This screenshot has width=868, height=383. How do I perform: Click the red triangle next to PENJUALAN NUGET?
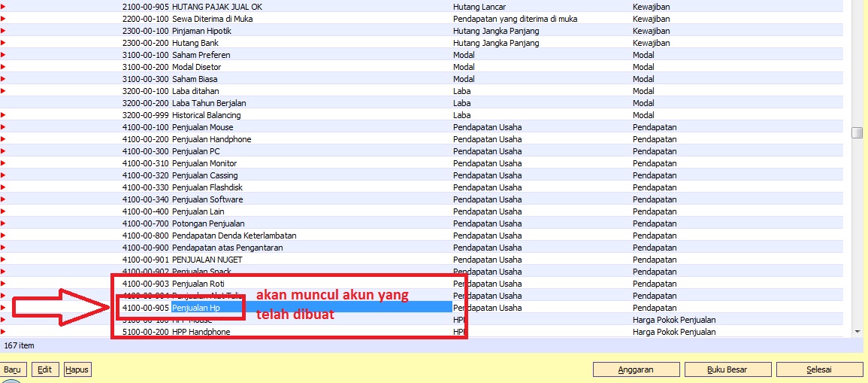pos(3,260)
